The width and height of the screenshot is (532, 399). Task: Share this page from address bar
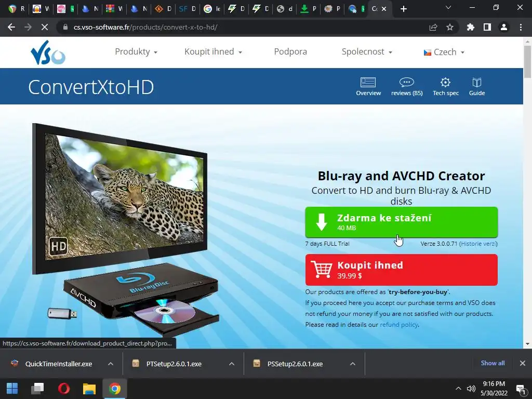pyautogui.click(x=433, y=27)
